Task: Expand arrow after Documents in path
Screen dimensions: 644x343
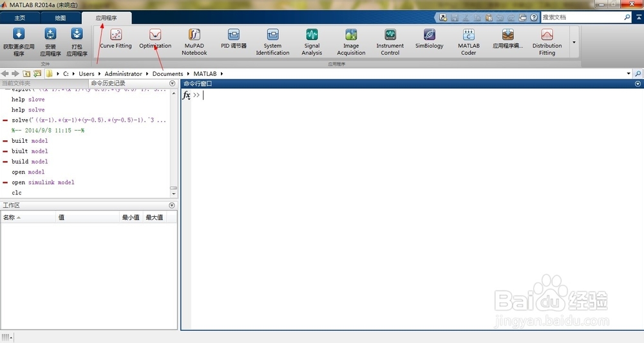Action: (189, 74)
